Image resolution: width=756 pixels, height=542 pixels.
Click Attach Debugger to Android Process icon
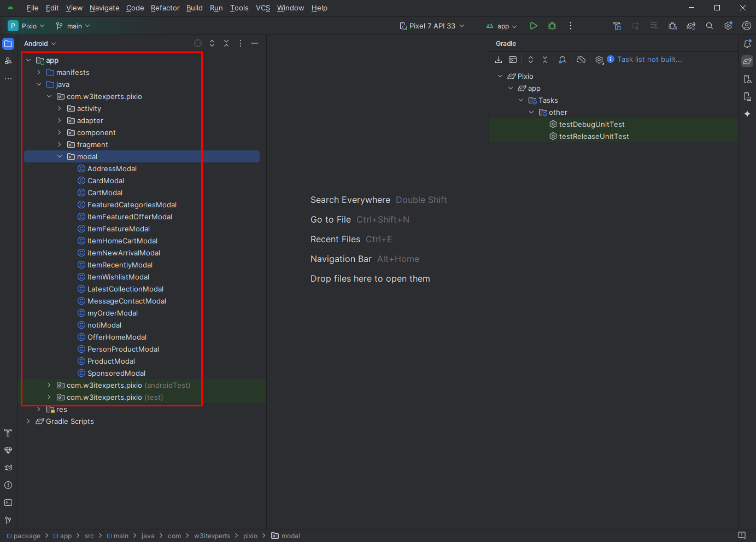(x=672, y=26)
